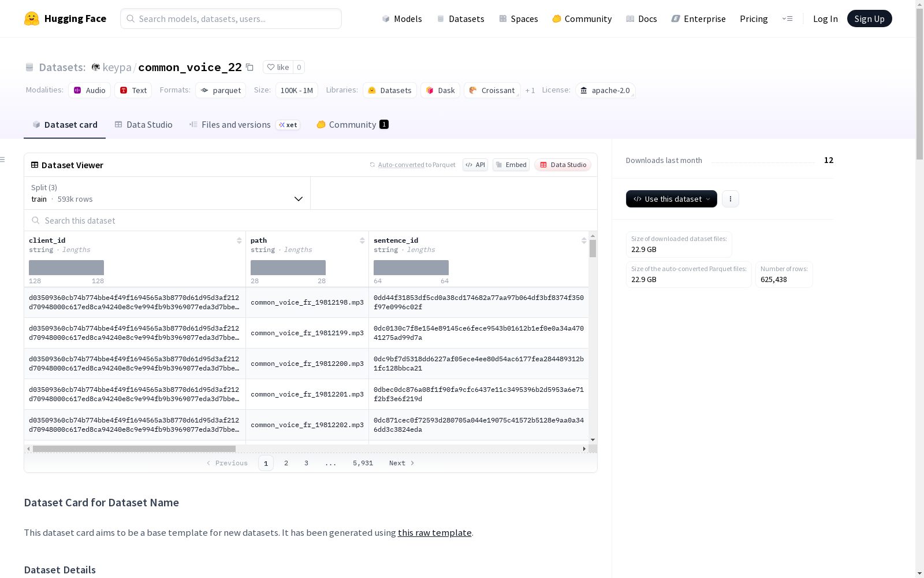The height and width of the screenshot is (578, 924).
Task: Open the Community tab with 1 discussion
Action: [352, 124]
